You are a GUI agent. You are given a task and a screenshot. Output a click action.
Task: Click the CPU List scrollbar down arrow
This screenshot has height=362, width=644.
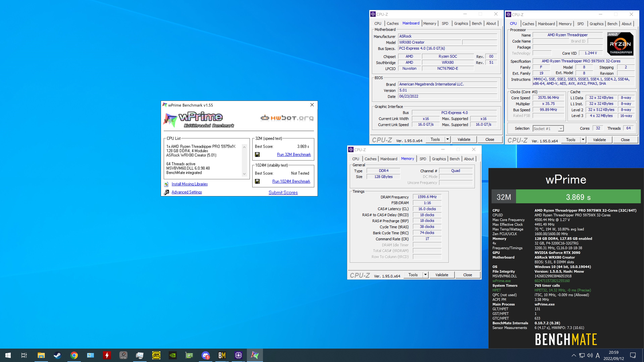click(245, 174)
